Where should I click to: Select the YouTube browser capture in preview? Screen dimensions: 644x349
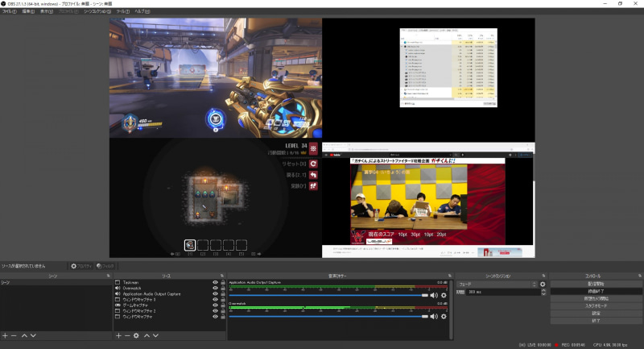[x=428, y=200]
